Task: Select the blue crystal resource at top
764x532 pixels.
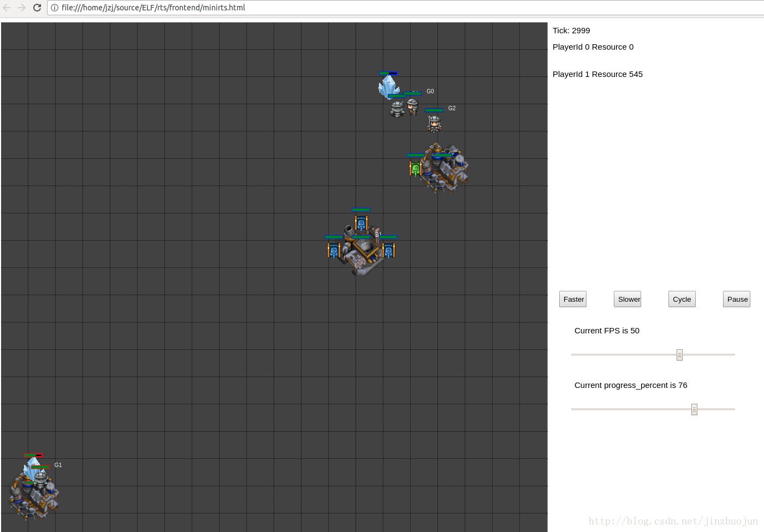Action: click(388, 87)
